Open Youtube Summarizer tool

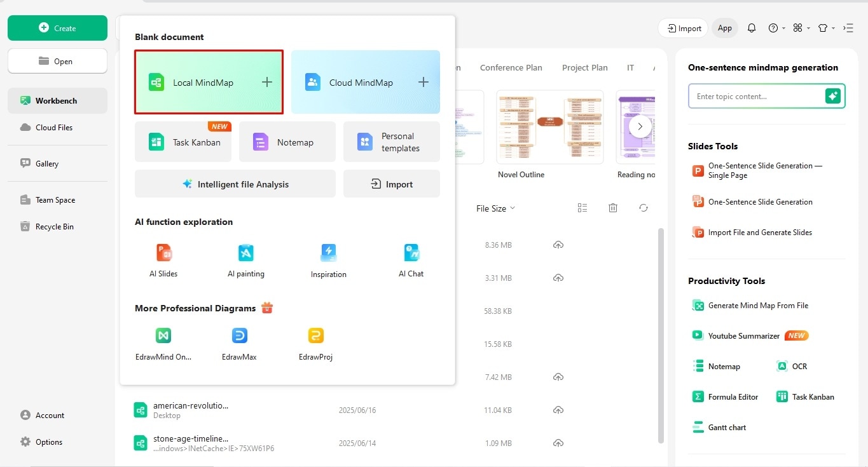(x=750, y=335)
